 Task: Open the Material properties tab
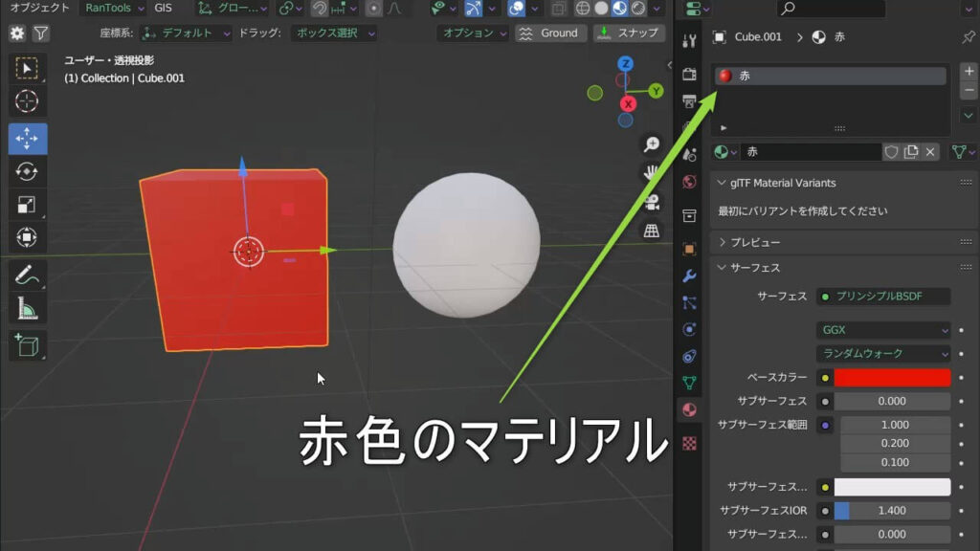689,409
